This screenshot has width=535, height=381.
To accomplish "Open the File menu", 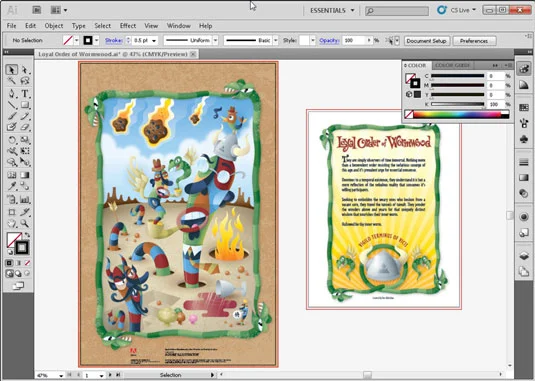I will 11,26.
